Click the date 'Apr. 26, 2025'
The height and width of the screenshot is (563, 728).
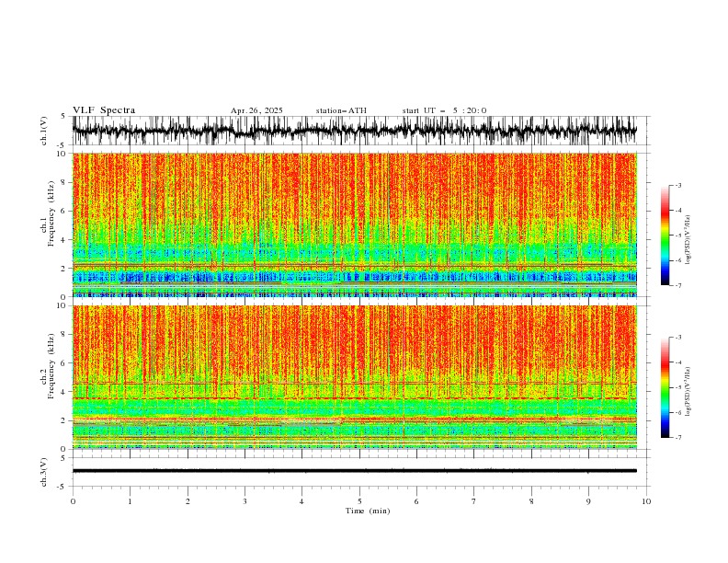click(x=256, y=110)
